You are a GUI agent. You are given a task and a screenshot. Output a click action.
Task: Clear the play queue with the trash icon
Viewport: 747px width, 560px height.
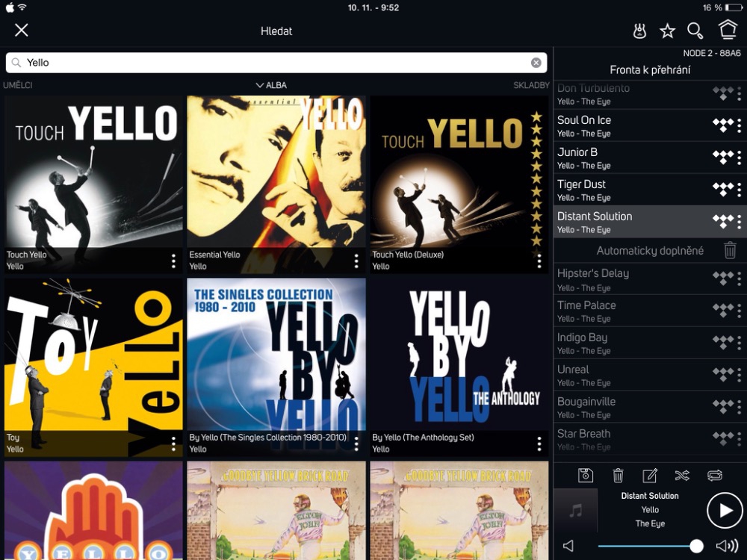coord(618,475)
